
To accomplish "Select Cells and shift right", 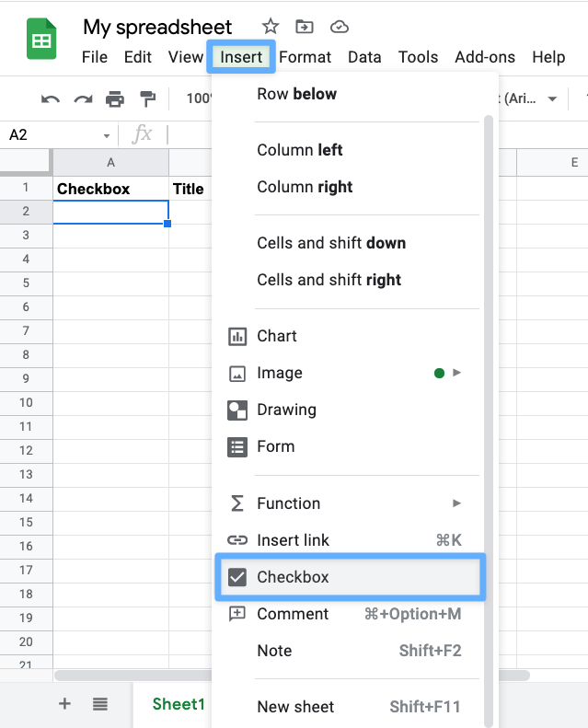I will pyautogui.click(x=346, y=280).
